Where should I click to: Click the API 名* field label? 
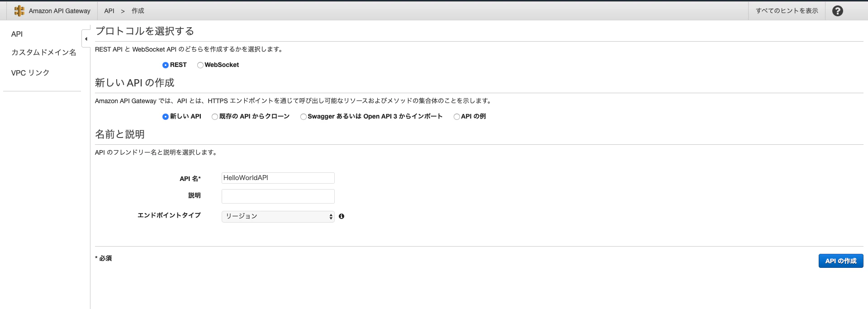click(x=190, y=179)
